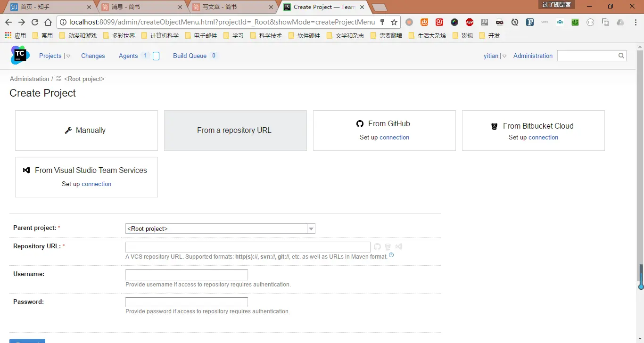Click the search magnifier icon in header
This screenshot has height=343, width=644.
[621, 56]
